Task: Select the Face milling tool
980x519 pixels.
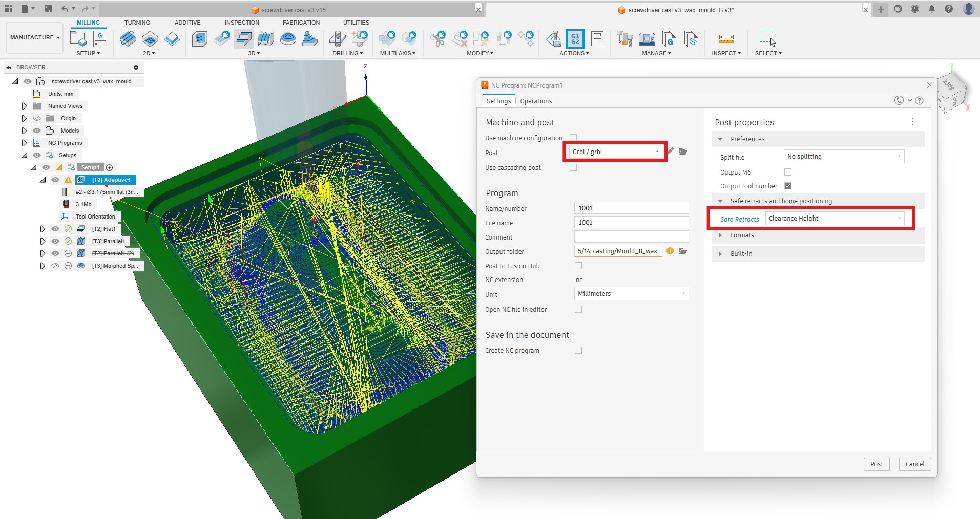Action: pyautogui.click(x=172, y=39)
